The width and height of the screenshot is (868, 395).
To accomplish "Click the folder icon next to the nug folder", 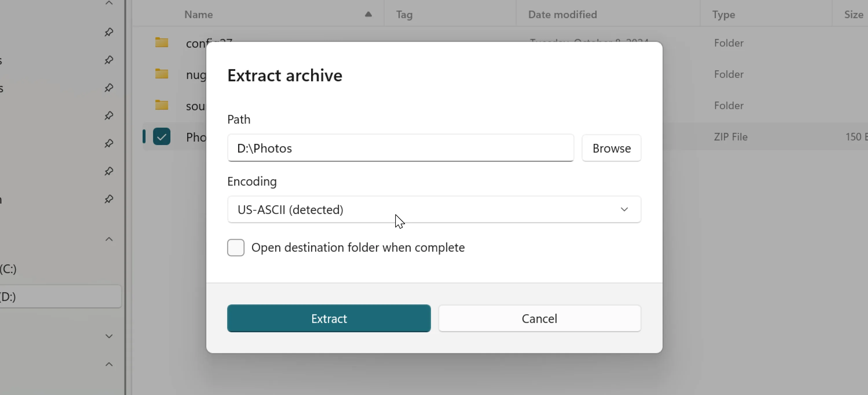I will pyautogui.click(x=162, y=74).
